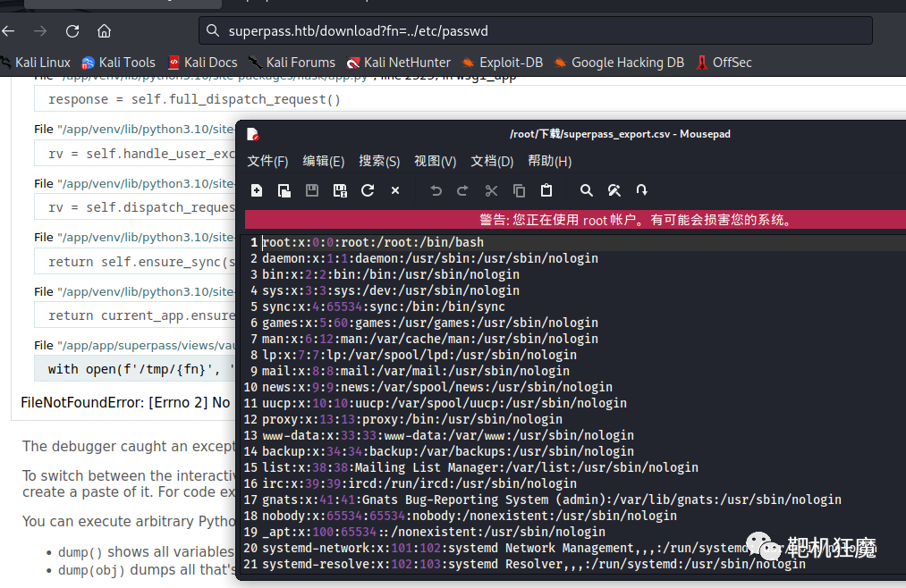Open the Kali NetHunter bookmark
The height and width of the screenshot is (588, 906).
pyautogui.click(x=398, y=63)
